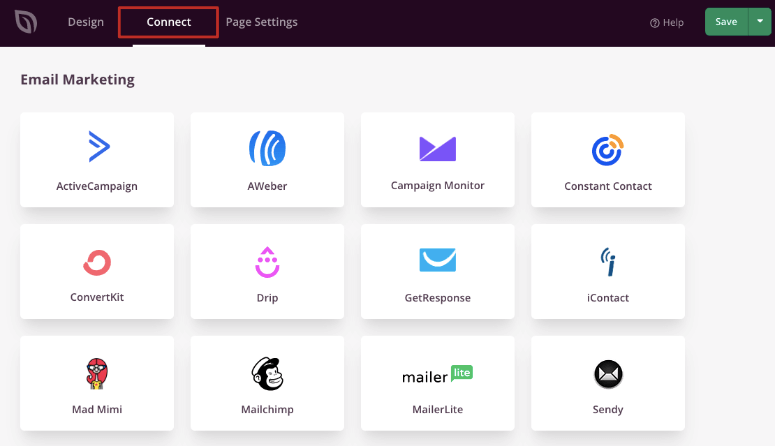Pick the iContact label
Image resolution: width=775 pixels, height=446 pixels.
coord(608,298)
